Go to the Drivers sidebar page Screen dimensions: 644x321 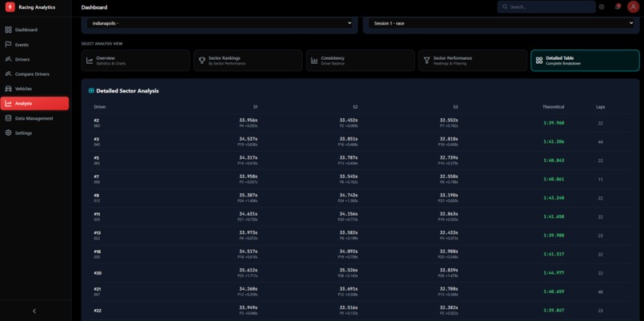pos(34,59)
